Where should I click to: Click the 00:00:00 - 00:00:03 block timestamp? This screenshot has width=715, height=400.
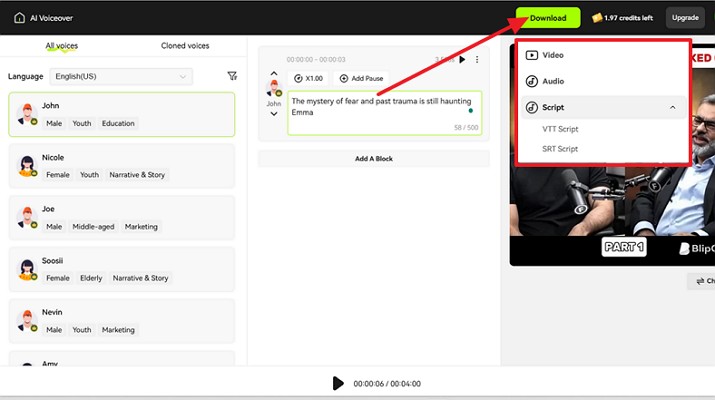[316, 59]
